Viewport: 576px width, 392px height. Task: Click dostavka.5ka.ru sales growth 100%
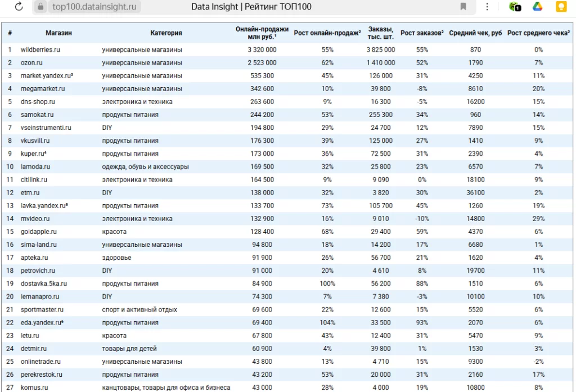click(x=327, y=283)
